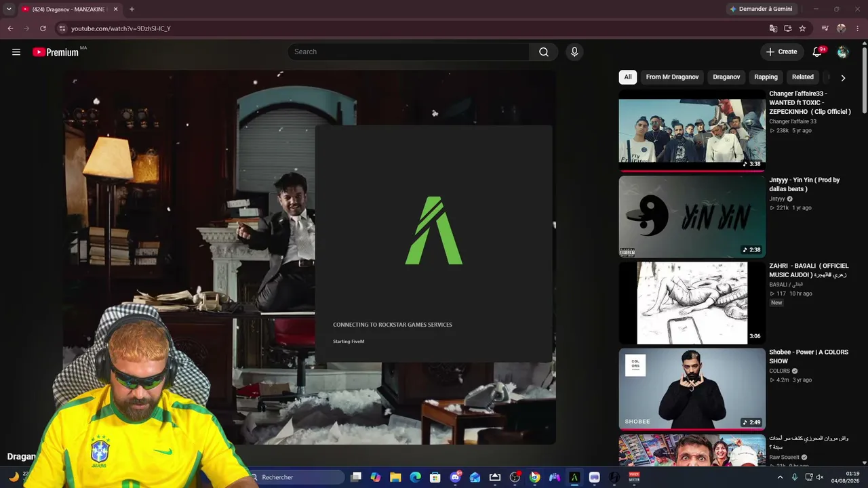The image size is (868, 488).
Task: Translate this page via address bar icon
Action: pyautogui.click(x=773, y=28)
